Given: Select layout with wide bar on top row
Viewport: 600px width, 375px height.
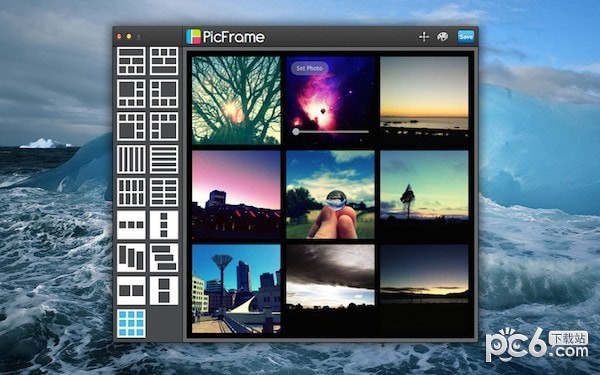Looking at the screenshot, I should coord(131,61).
